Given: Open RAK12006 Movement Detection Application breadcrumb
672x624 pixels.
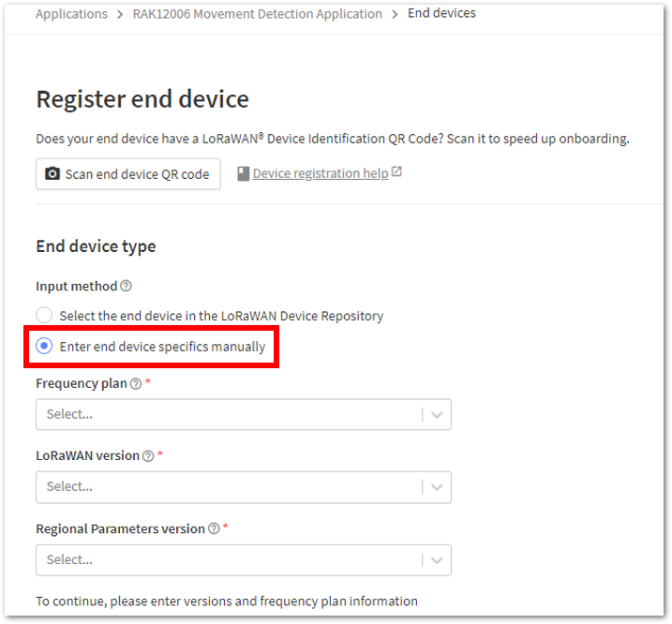Looking at the screenshot, I should tap(257, 14).
